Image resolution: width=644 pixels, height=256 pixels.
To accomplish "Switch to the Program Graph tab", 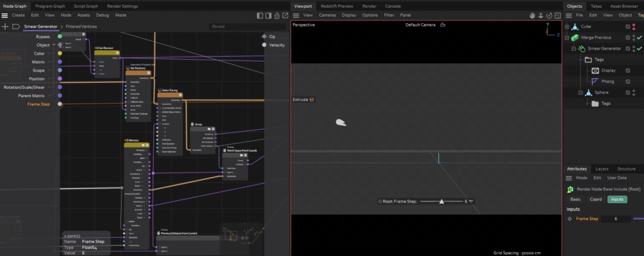I will pos(50,6).
